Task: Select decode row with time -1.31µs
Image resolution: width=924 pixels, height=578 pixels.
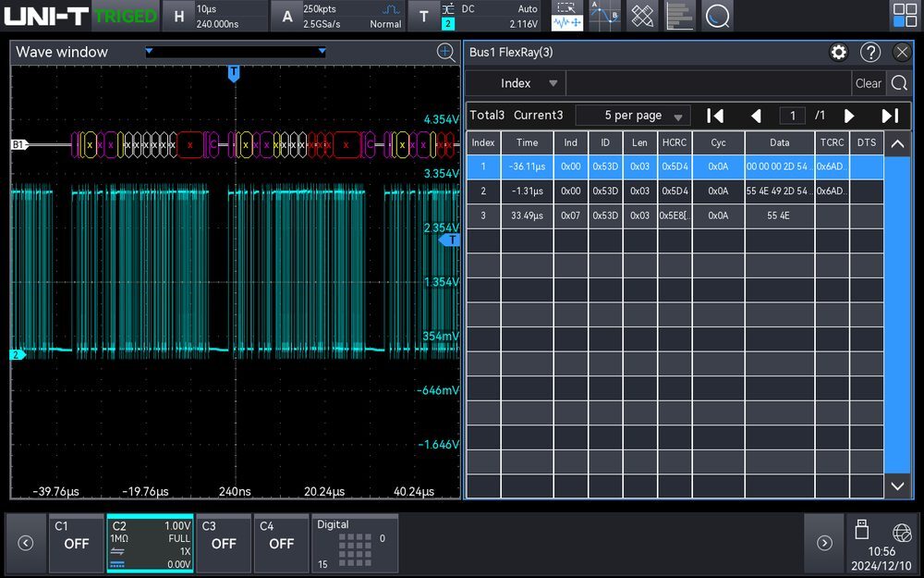Action: 675,191
